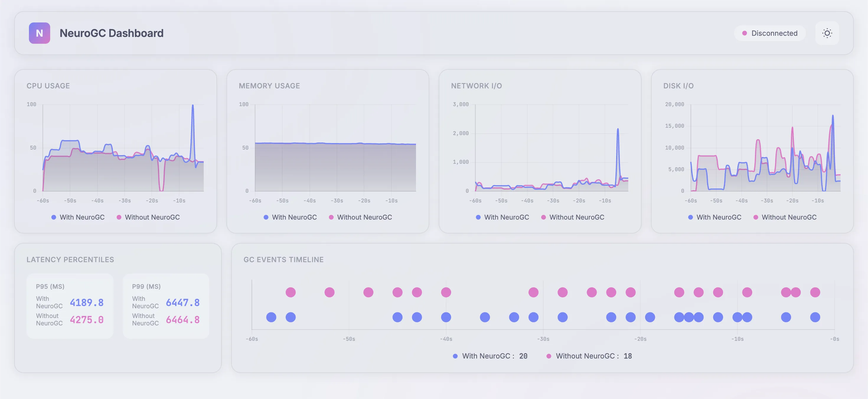Click the NeuroGC Dashboard title

(111, 33)
